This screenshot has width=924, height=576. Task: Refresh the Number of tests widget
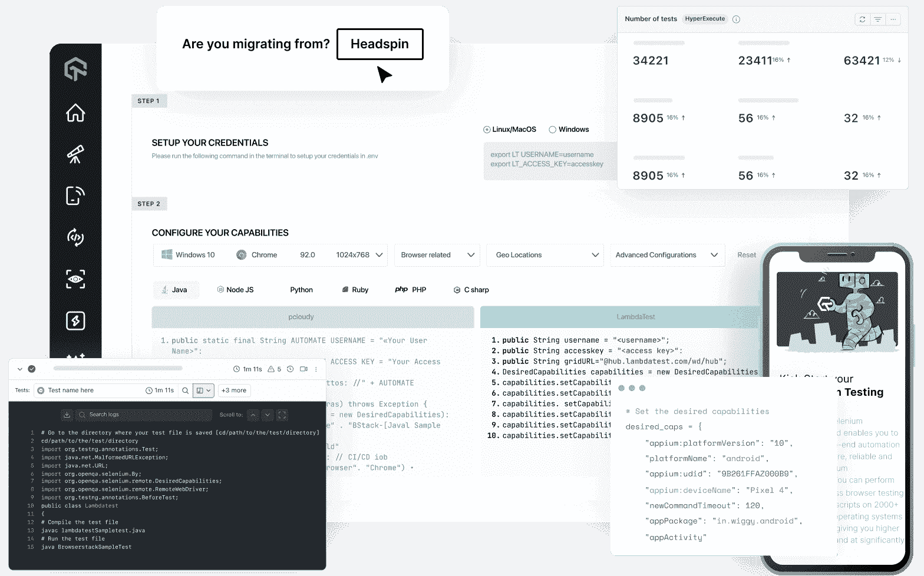pyautogui.click(x=862, y=19)
